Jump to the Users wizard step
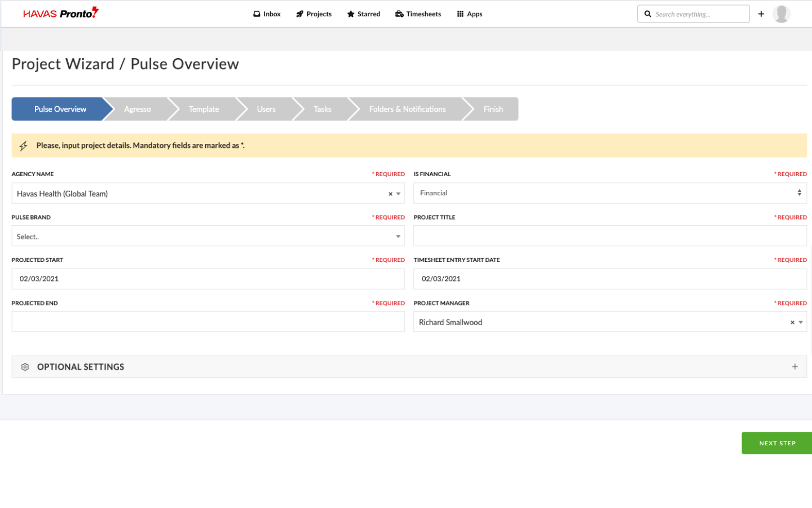Screen dimensions: 812x508 tap(266, 109)
